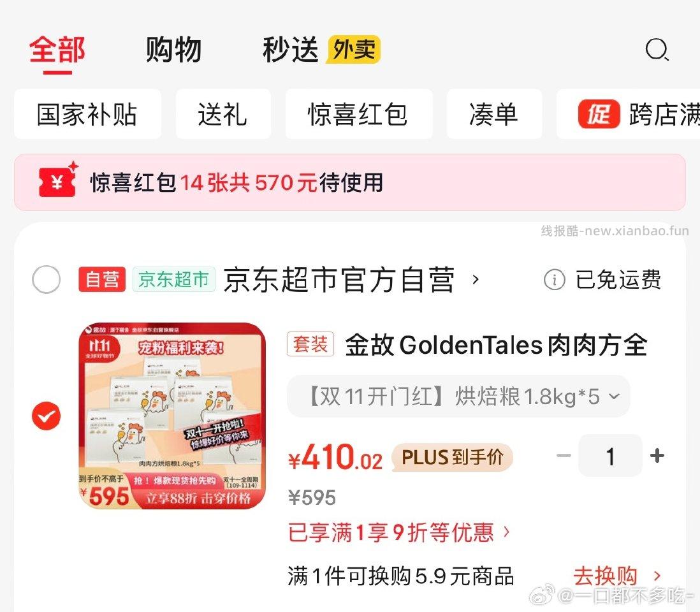Tap the 京东超市 green tag
This screenshot has height=612, width=700.
coord(173,280)
